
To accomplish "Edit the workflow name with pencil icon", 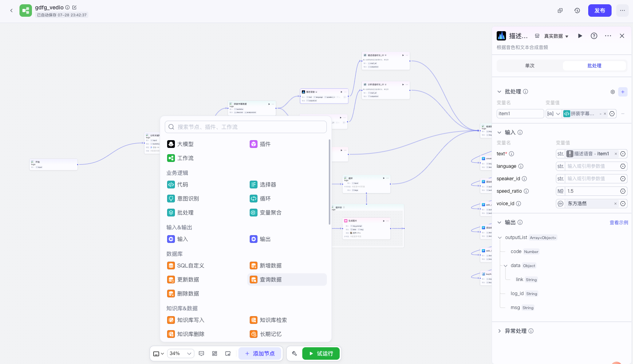I will (74, 7).
